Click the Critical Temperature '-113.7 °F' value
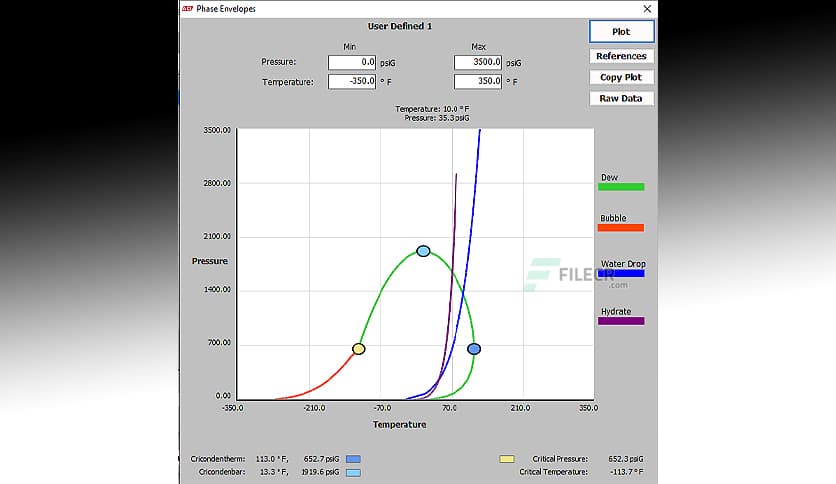 626,472
